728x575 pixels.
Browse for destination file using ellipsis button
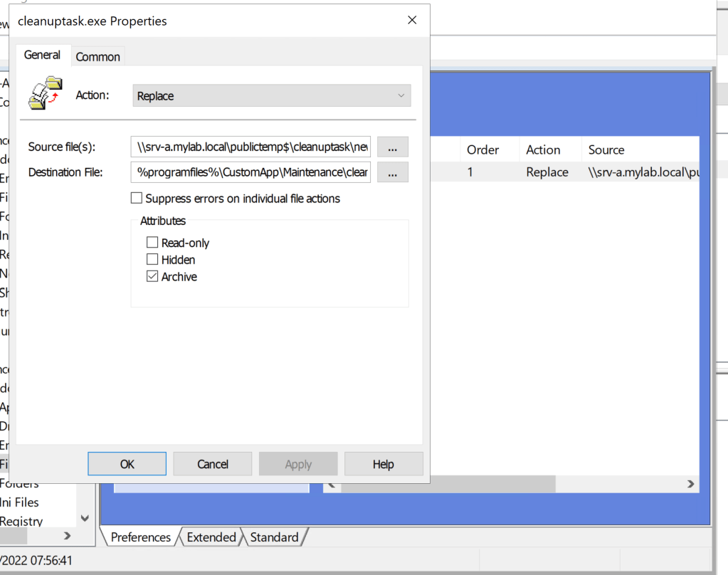[x=393, y=172]
